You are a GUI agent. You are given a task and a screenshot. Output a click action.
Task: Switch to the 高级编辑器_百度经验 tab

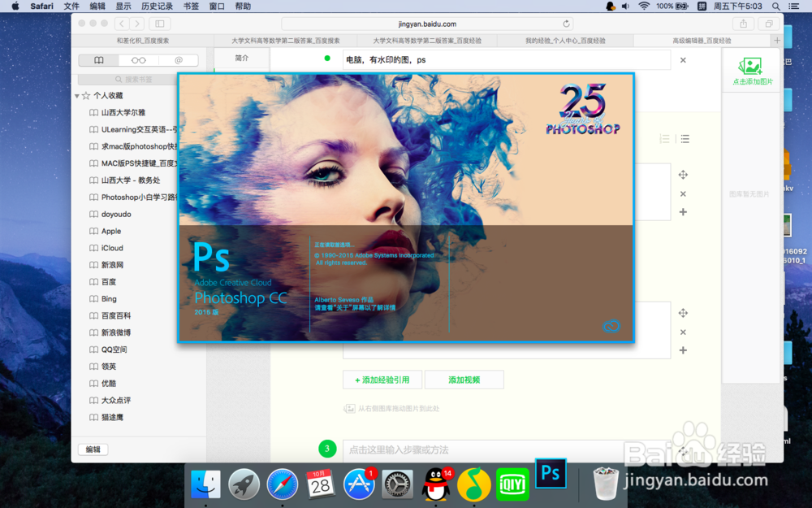pos(702,41)
